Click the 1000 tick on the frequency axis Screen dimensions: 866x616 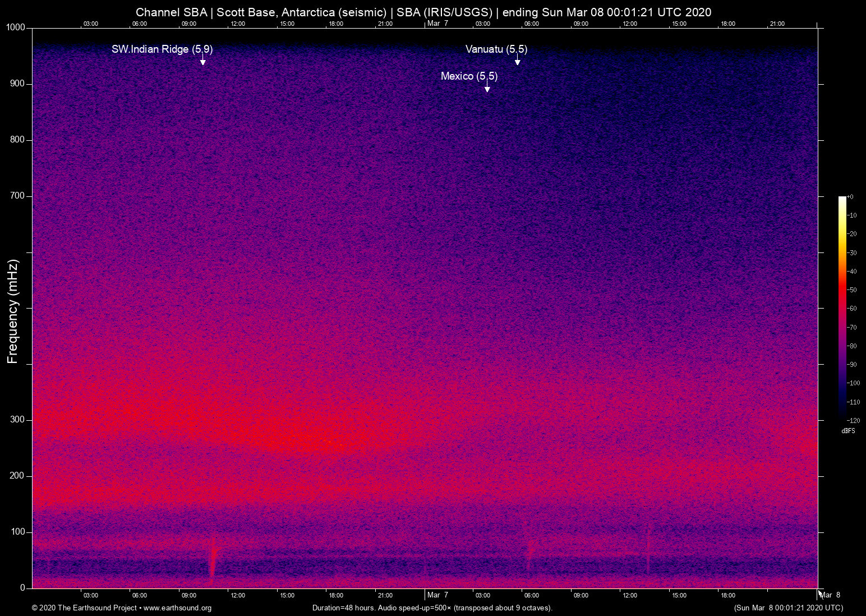[x=16, y=27]
